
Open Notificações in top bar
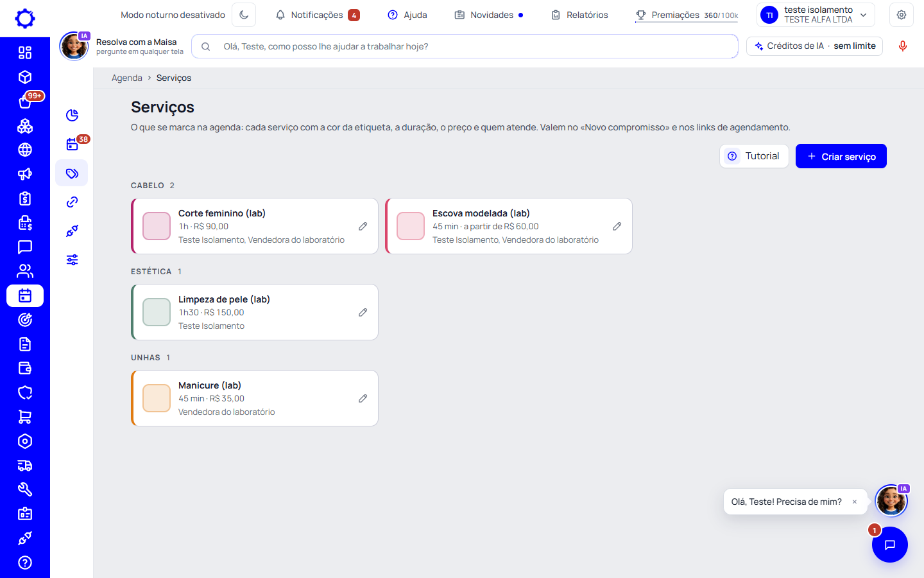[x=318, y=15]
